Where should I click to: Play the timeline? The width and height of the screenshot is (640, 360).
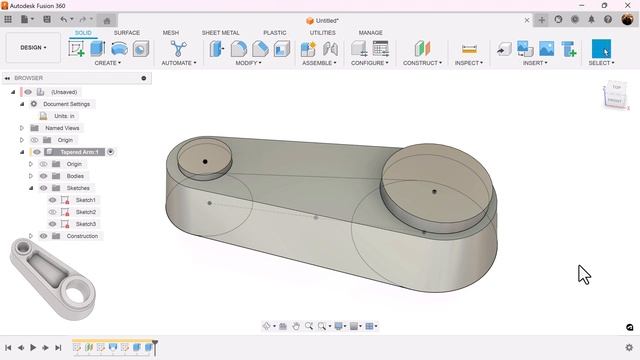tap(33, 347)
